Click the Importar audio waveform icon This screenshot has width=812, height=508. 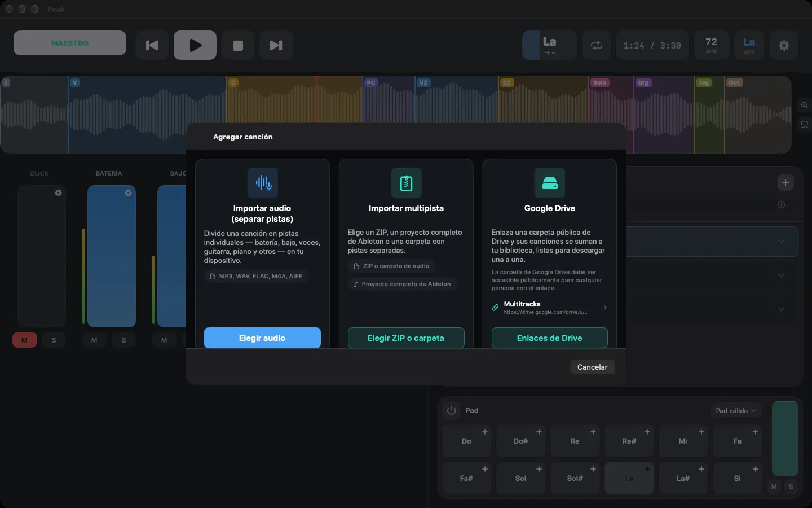(x=263, y=183)
